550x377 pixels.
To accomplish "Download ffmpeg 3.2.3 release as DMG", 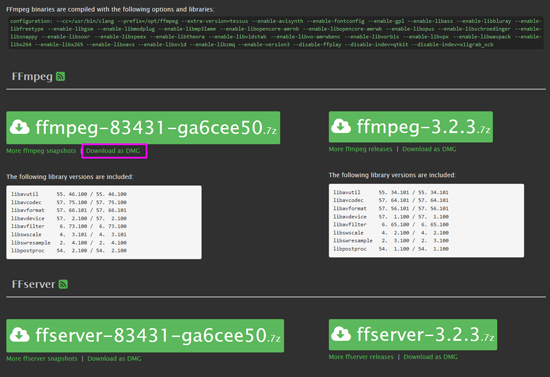I will coord(429,149).
